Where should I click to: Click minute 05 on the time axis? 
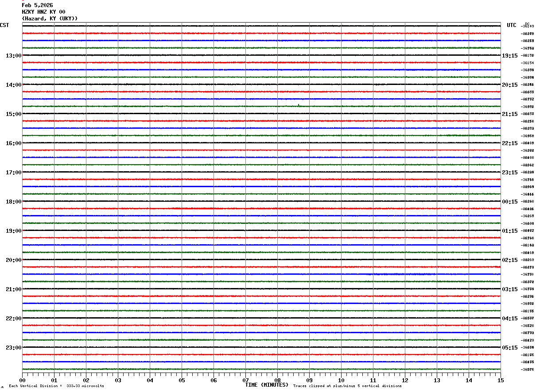(x=182, y=380)
